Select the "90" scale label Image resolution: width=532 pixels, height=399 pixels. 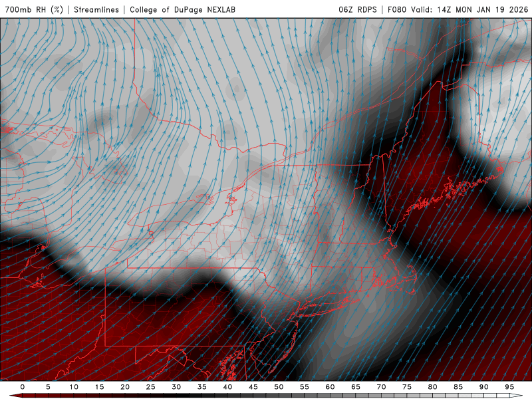[484, 387]
